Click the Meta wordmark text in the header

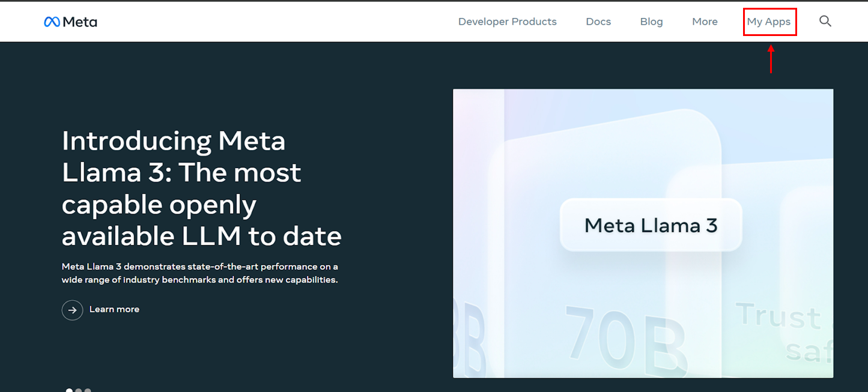80,22
